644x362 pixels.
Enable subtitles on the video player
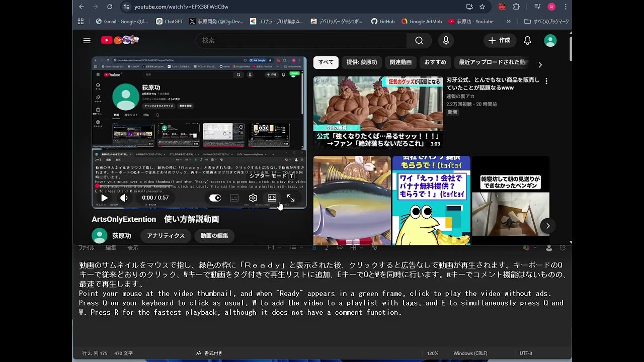[234, 198]
